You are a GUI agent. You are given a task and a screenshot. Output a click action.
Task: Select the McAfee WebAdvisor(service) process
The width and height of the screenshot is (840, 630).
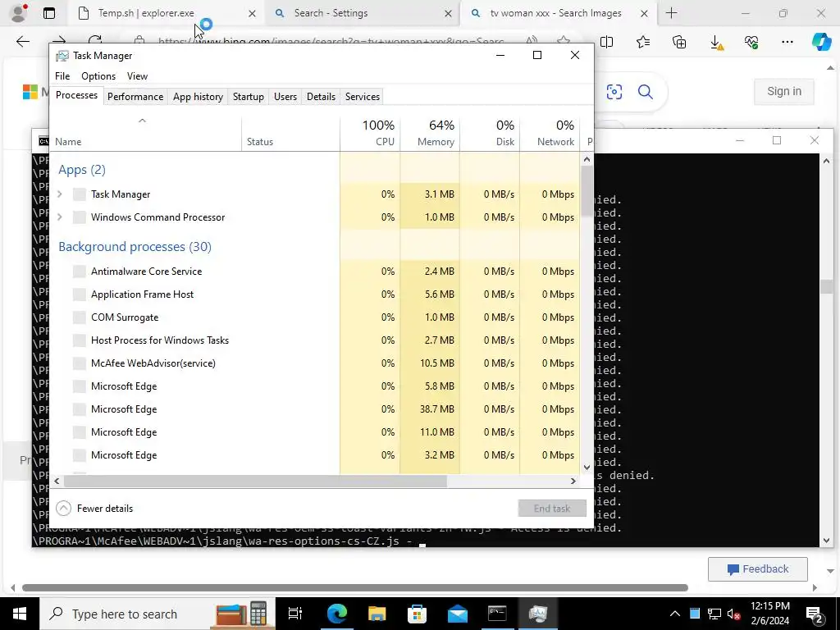(x=314, y=363)
